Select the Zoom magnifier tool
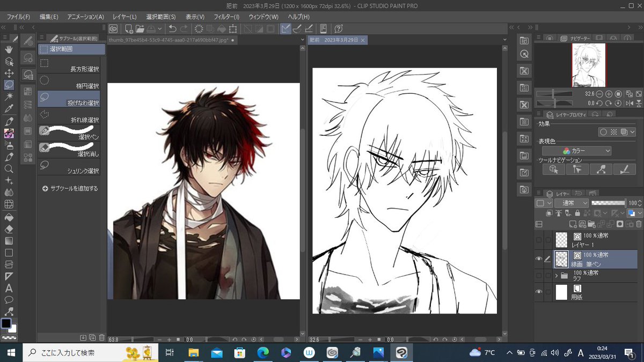Screen dimensions: 644x362 pyautogui.click(x=9, y=169)
